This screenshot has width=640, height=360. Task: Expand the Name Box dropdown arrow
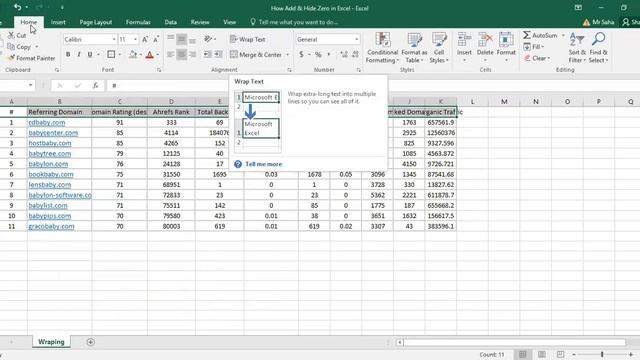click(31, 85)
